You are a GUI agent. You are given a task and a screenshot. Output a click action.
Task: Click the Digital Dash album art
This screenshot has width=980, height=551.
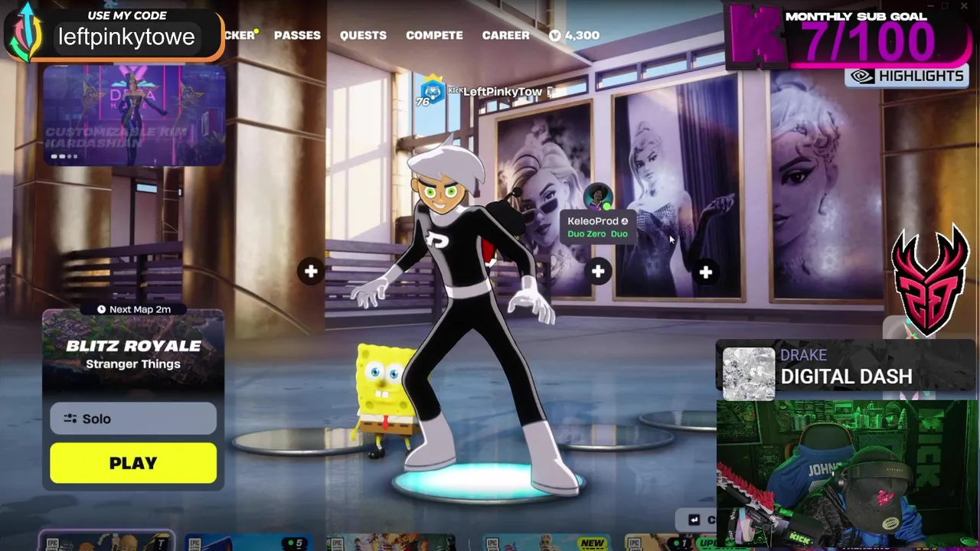[749, 374]
